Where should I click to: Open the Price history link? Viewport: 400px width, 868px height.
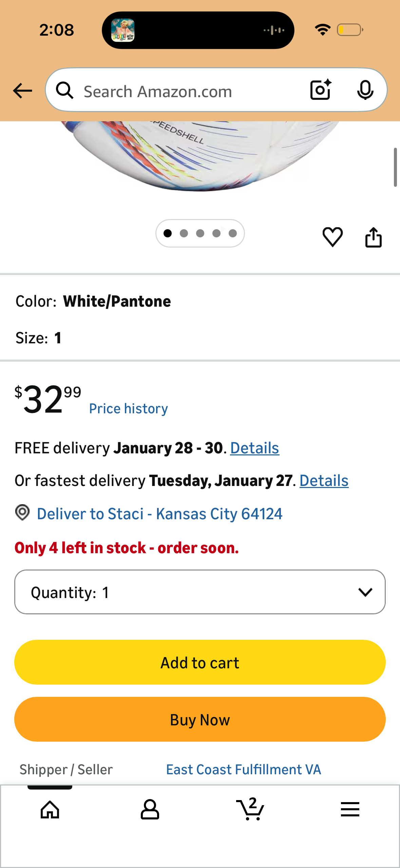128,409
